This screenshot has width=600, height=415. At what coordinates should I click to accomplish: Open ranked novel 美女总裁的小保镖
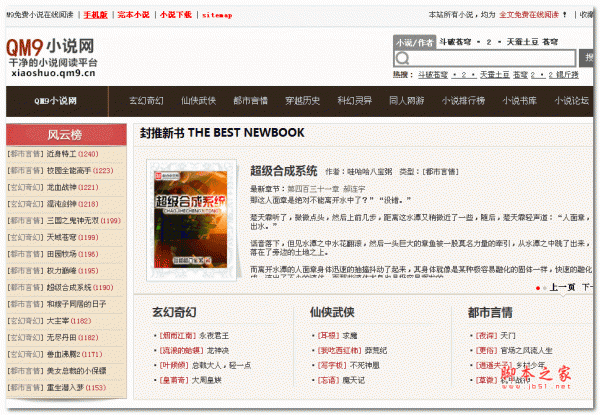coord(77,371)
